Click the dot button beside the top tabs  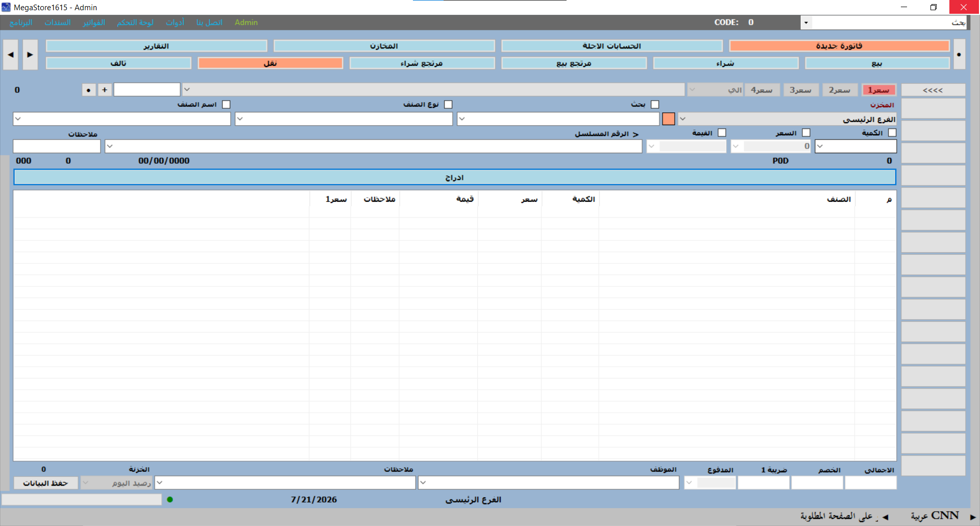click(x=959, y=55)
